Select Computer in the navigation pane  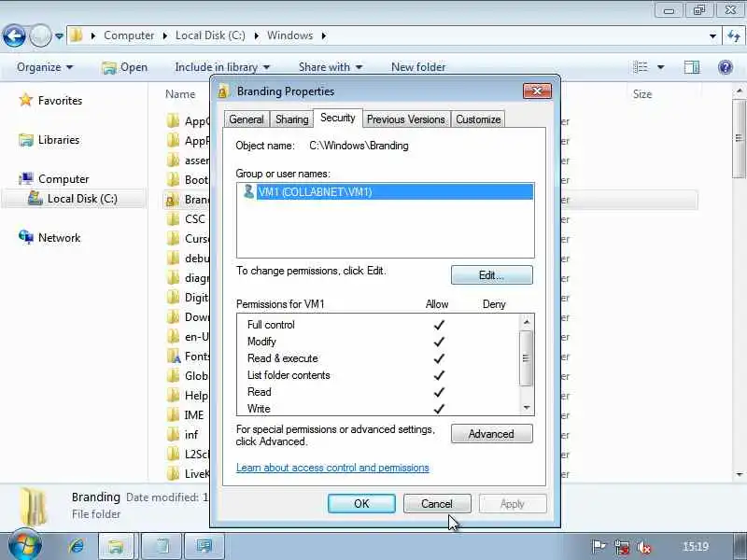54,179
